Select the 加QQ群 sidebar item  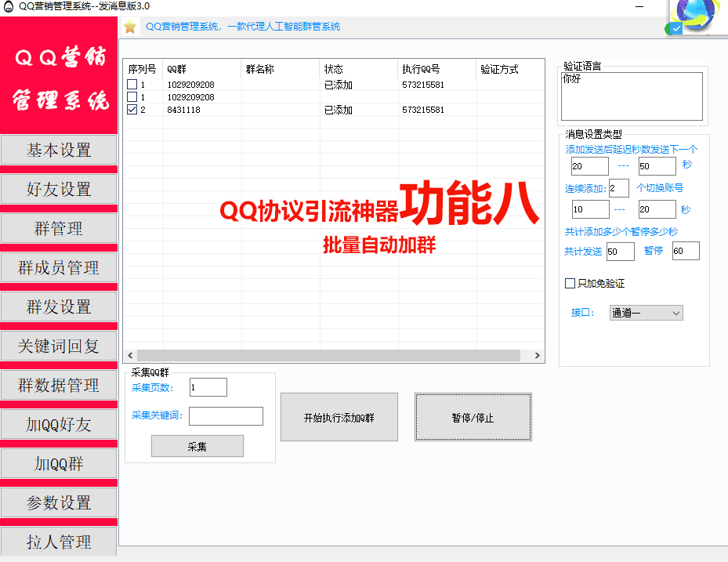[59, 463]
